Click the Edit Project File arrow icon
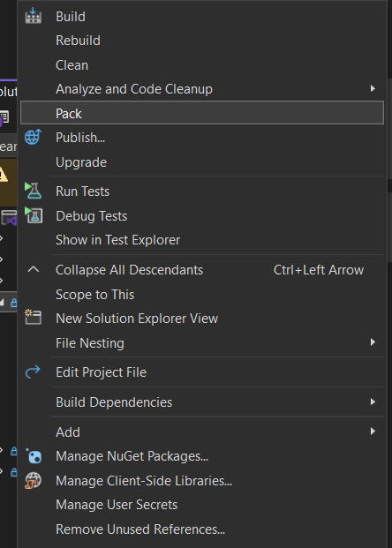The width and height of the screenshot is (392, 548). [34, 372]
